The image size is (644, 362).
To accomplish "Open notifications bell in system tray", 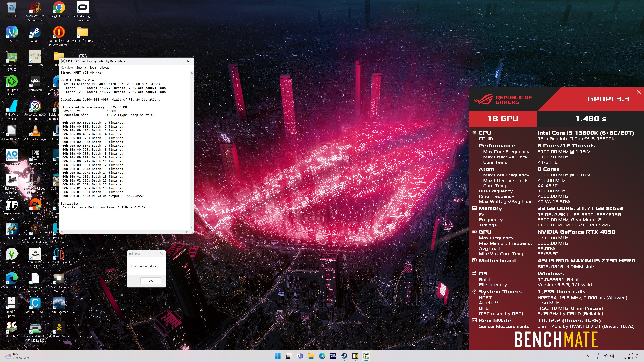I will pos(637,356).
